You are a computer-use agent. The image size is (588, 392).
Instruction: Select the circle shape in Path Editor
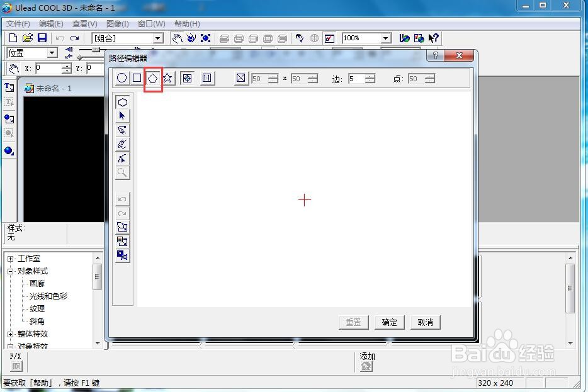(x=122, y=78)
